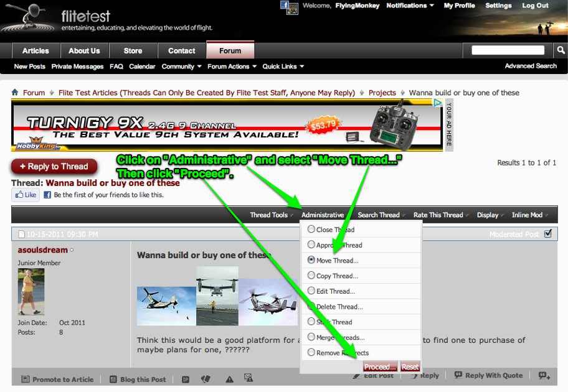The image size is (568, 392).
Task: Select the Edit Thread radio button
Action: click(311, 291)
